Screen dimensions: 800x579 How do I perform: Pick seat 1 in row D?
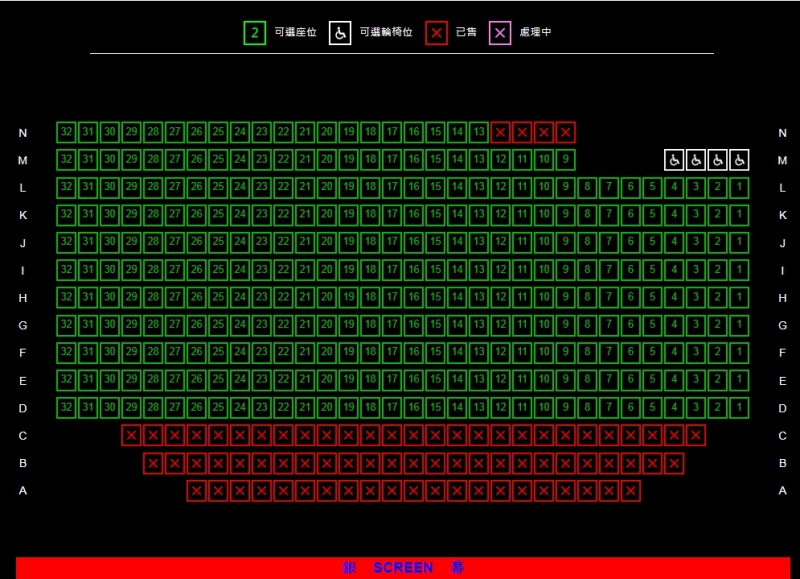click(x=739, y=408)
